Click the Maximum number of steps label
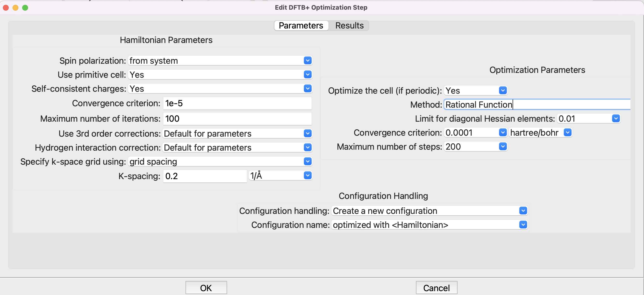Viewport: 644px width, 295px height. [389, 147]
